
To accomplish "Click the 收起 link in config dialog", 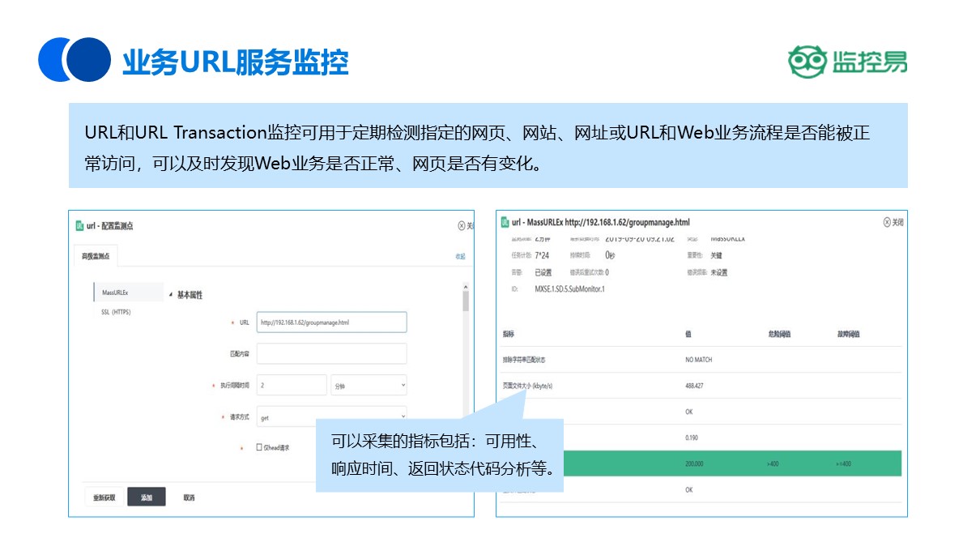I will pyautogui.click(x=459, y=256).
